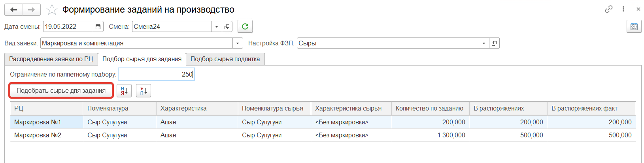Image resolution: width=644 pixels, height=163 pixels.
Task: Sort list descending with Я-А icon
Action: (x=144, y=91)
